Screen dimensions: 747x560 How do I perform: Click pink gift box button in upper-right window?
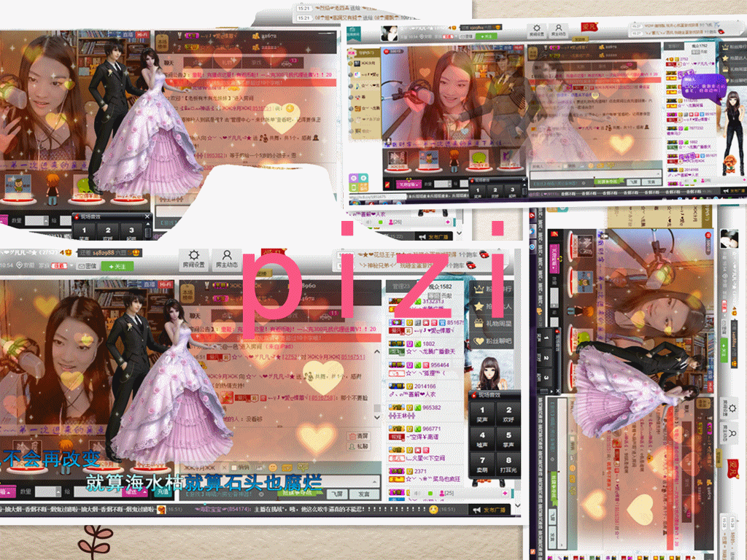point(409,184)
